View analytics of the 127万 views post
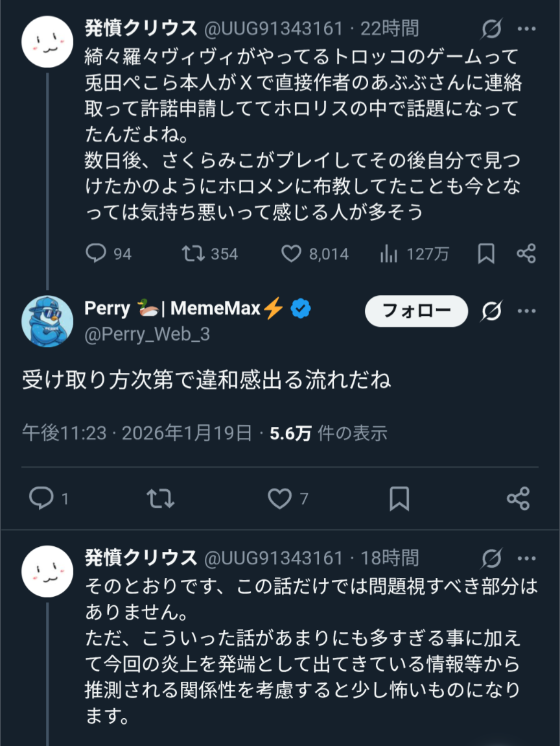Viewport: 560px width, 746px height. (389, 254)
